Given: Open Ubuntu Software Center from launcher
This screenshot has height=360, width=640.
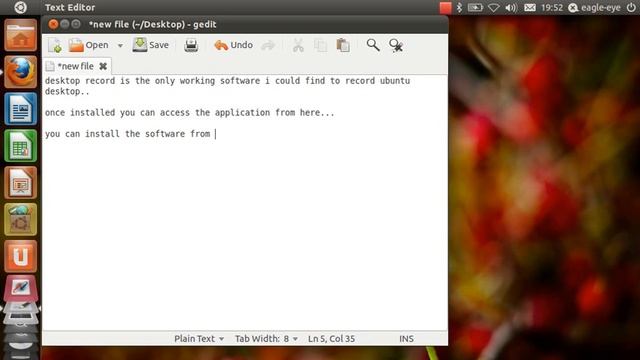Looking at the screenshot, I should coord(20,220).
